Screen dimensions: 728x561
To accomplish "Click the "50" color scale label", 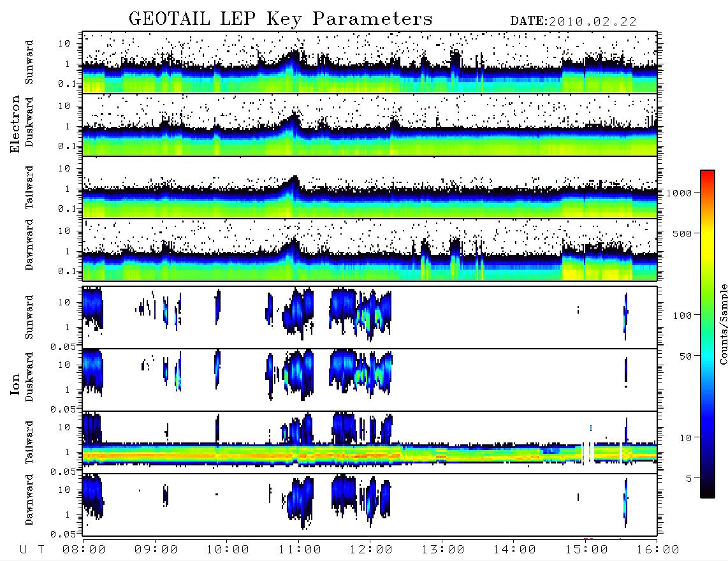I will (685, 356).
